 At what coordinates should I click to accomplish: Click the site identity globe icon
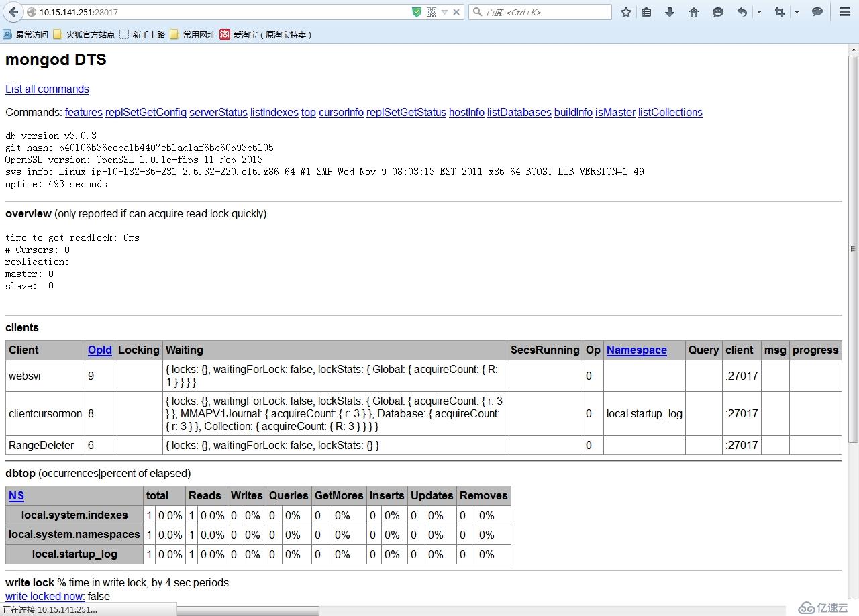31,12
